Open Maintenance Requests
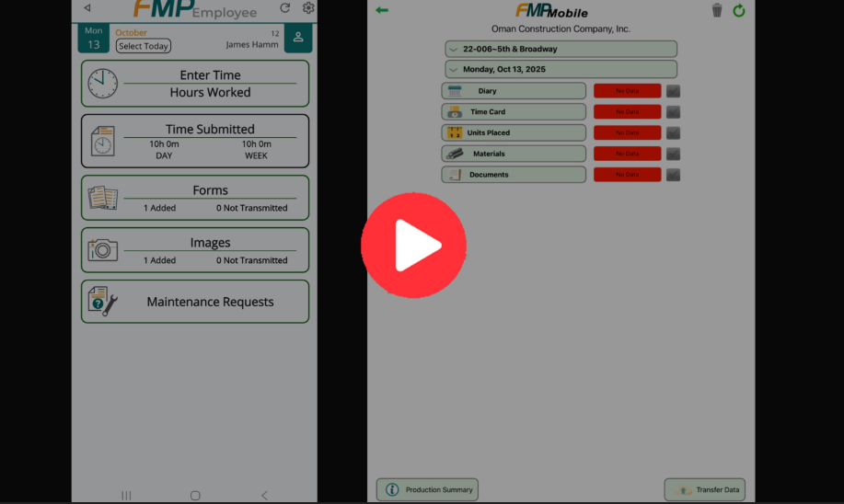This screenshot has height=504, width=844. pos(195,302)
